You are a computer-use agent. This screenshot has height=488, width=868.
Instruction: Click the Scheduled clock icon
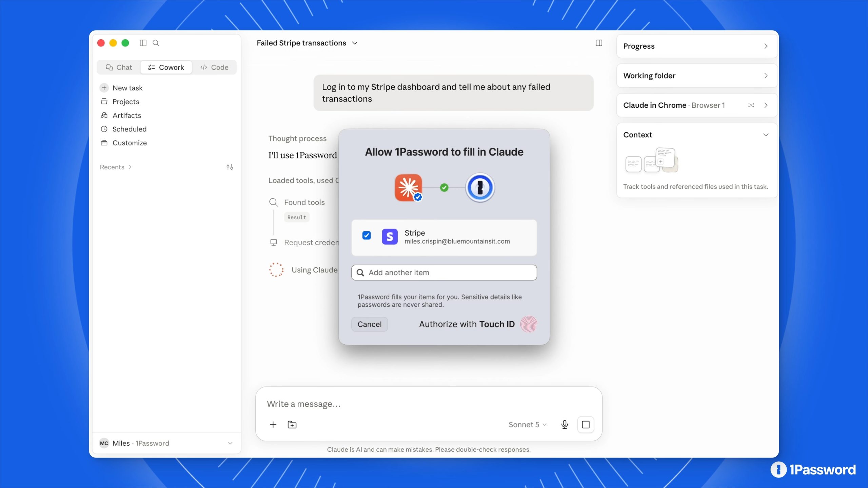point(104,129)
